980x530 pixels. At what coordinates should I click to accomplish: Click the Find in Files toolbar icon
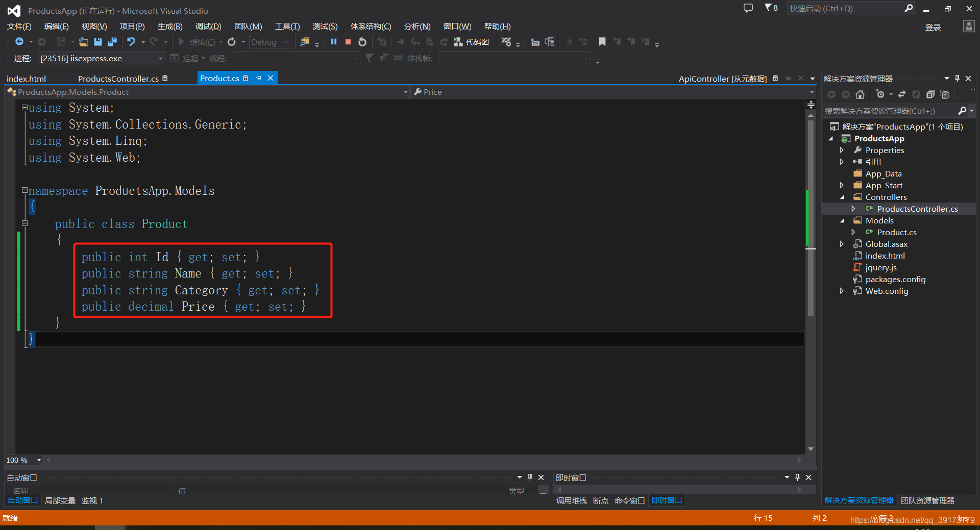tap(305, 42)
